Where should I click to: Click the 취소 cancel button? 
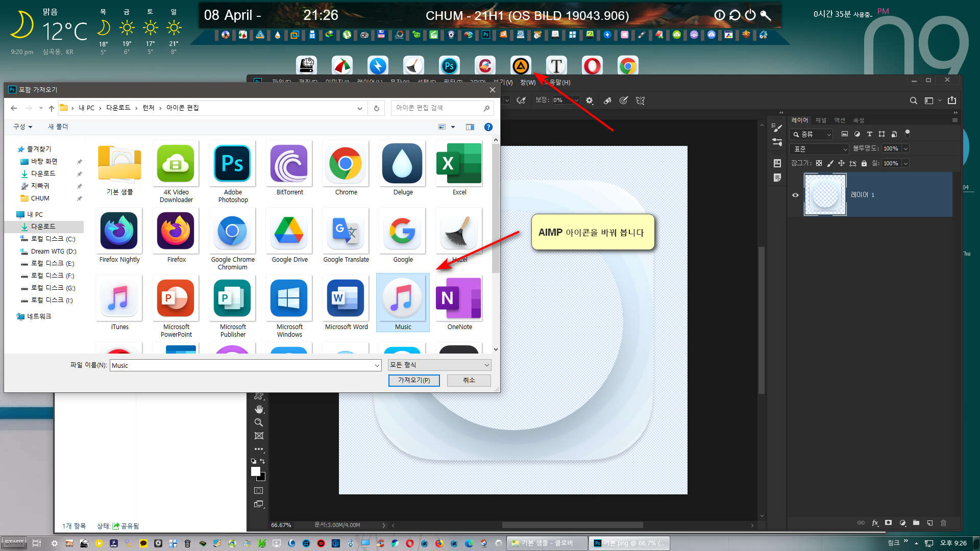(469, 380)
